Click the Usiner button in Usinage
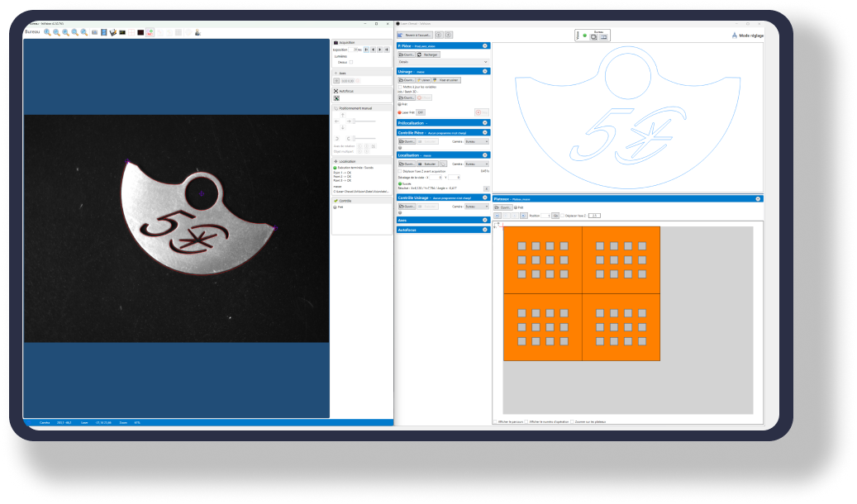Image resolution: width=857 pixels, height=504 pixels. [x=423, y=80]
